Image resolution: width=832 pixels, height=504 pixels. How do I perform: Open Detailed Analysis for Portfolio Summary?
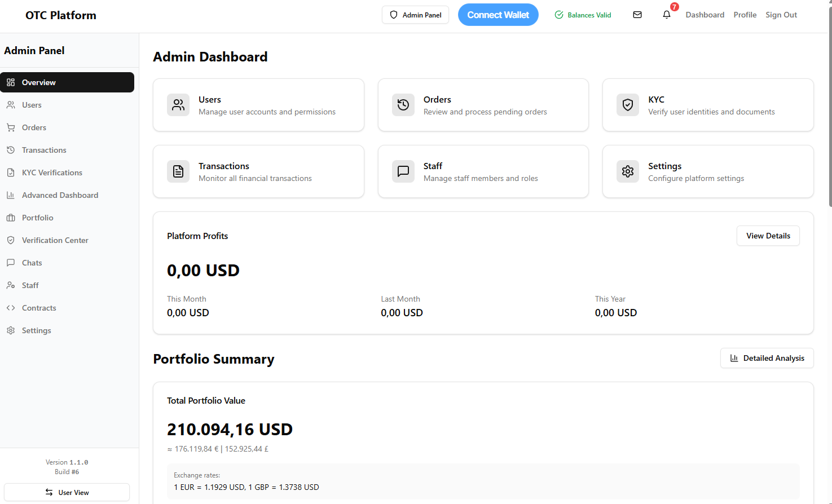[x=767, y=358]
